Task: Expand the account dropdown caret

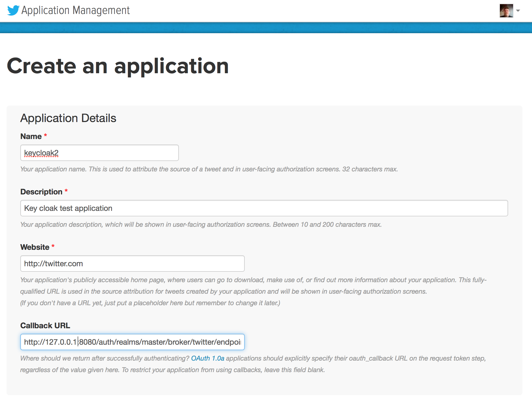Action: pos(518,11)
